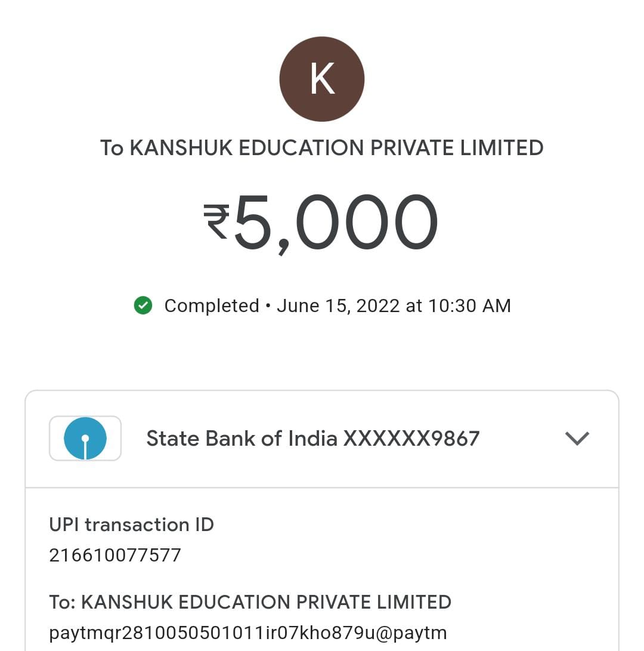Expand the State Bank of India details chevron
Image resolution: width=644 pixels, height=651 pixels.
pos(577,439)
